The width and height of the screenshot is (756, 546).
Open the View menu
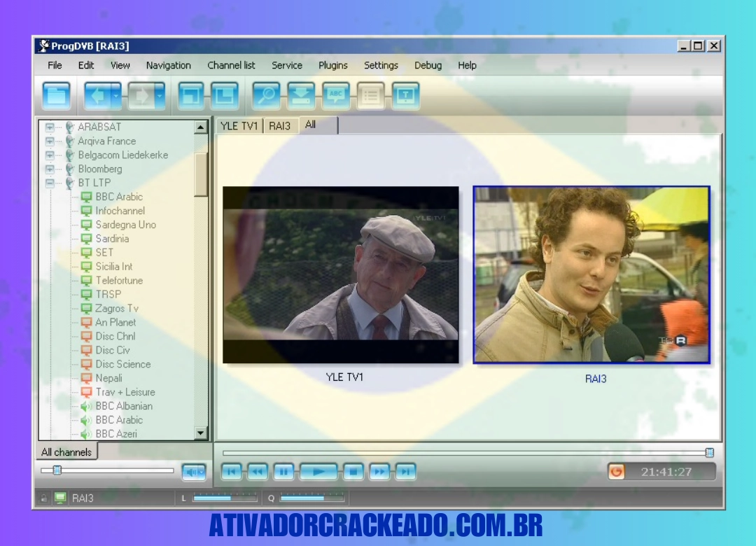pyautogui.click(x=120, y=65)
